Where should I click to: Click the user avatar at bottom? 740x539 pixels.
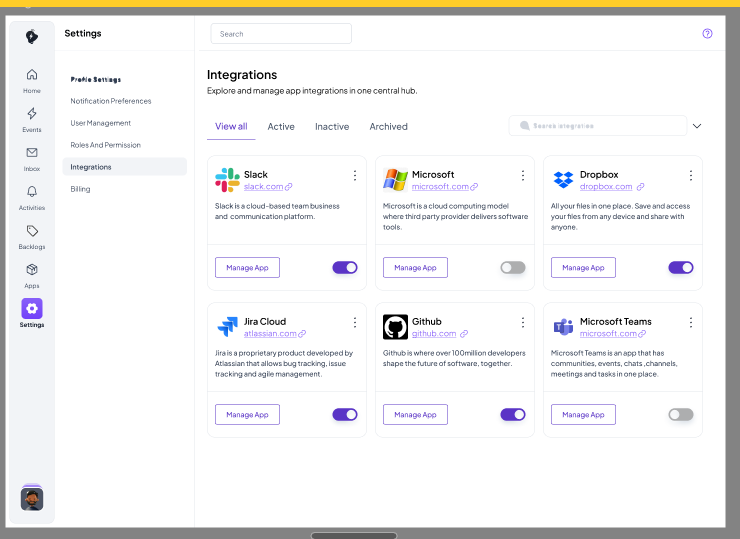click(32, 498)
